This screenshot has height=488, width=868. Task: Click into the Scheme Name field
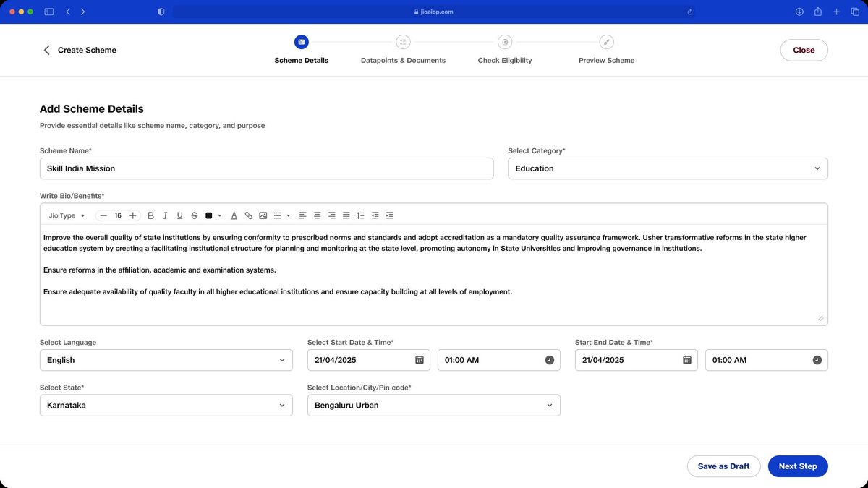click(266, 168)
